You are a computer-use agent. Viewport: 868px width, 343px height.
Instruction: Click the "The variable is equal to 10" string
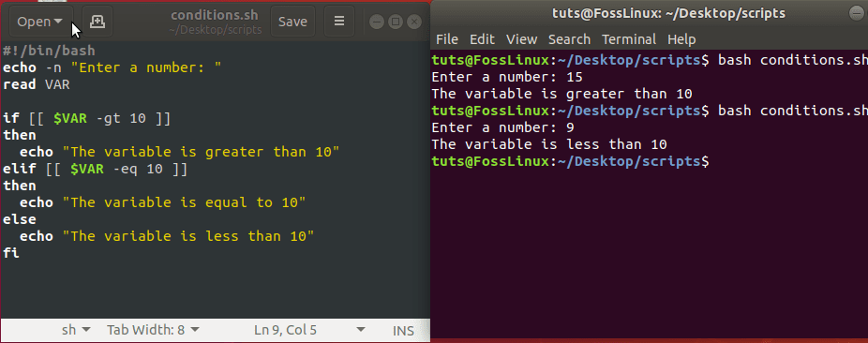(x=184, y=202)
